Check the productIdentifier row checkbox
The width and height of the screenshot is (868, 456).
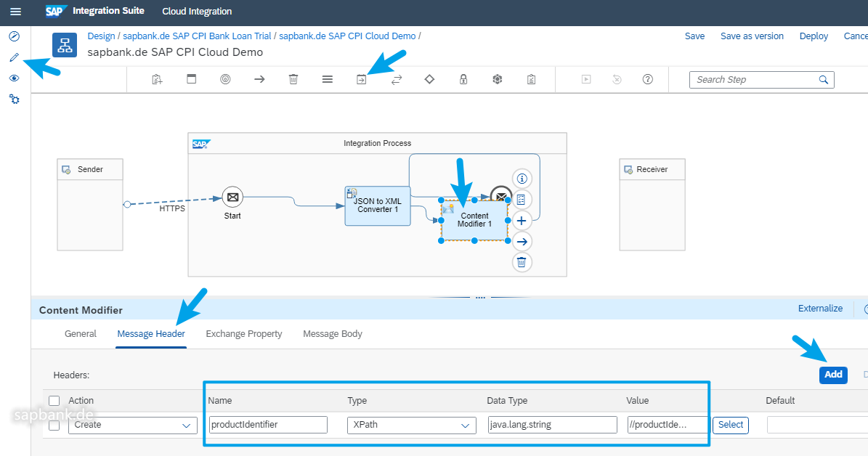pyautogui.click(x=54, y=425)
